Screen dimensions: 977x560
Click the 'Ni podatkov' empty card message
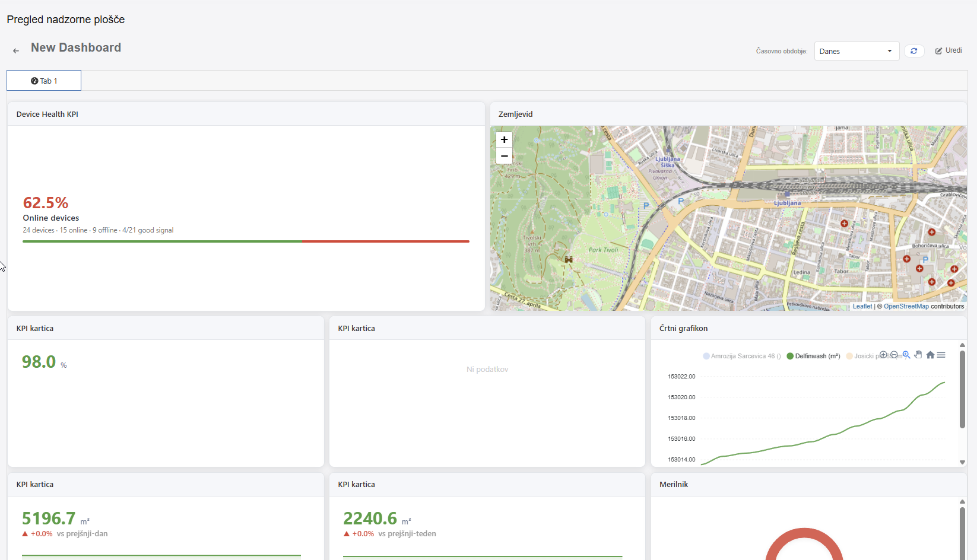point(487,370)
